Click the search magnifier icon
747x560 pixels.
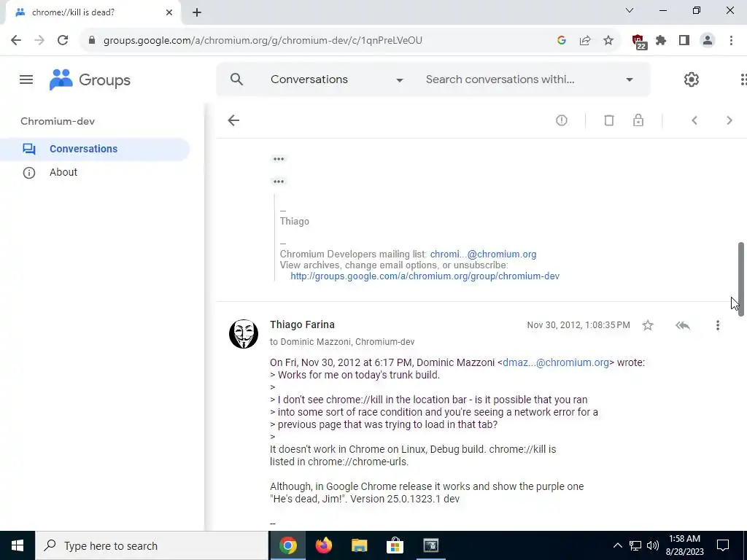pos(237,79)
